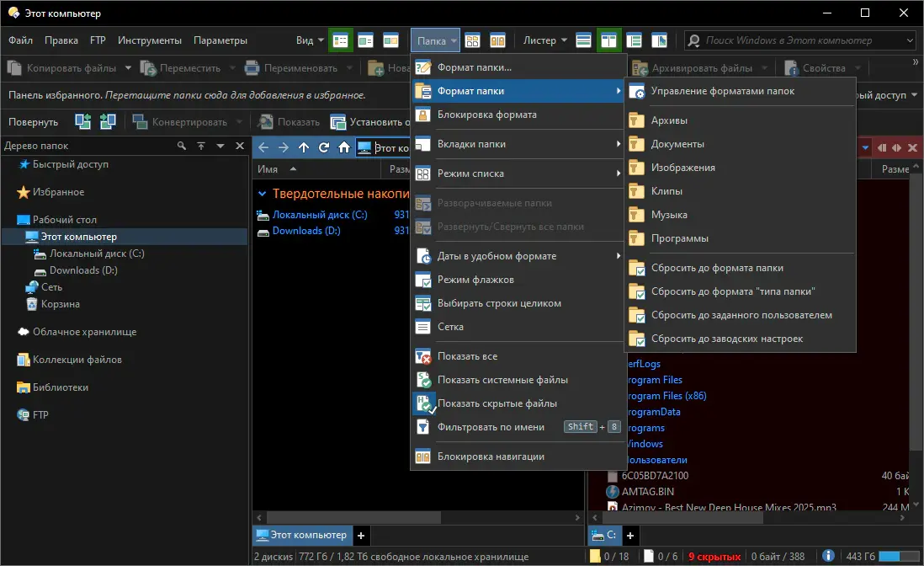The image size is (924, 566).
Task: Open the Инструменты menu
Action: pos(150,40)
